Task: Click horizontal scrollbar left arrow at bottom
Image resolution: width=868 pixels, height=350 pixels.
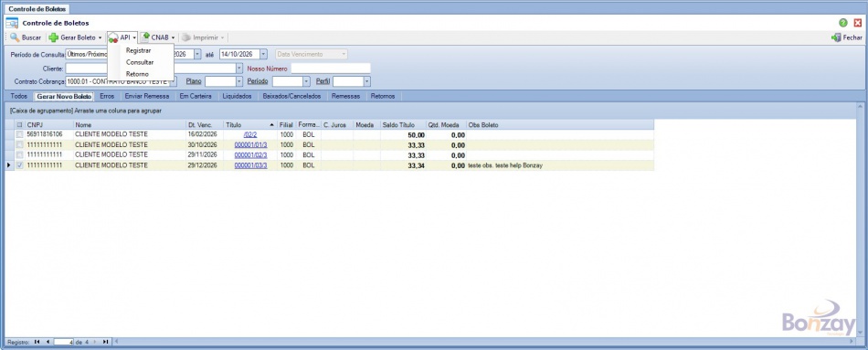Action: (x=116, y=342)
